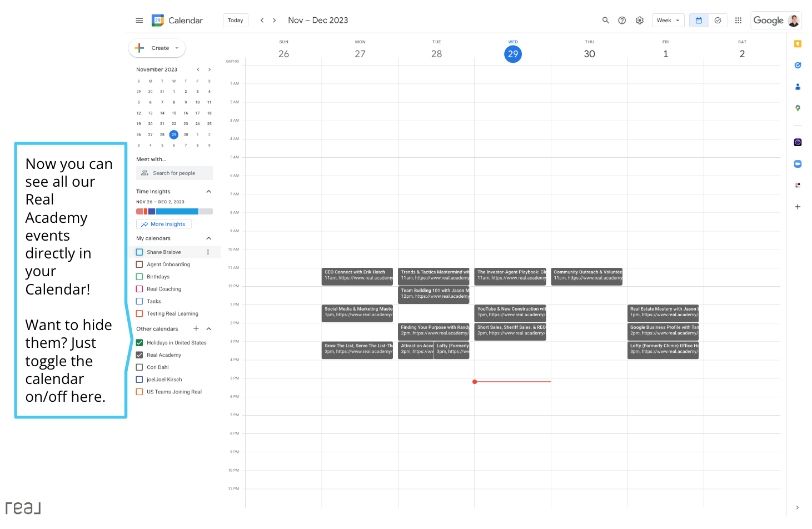The width and height of the screenshot is (812, 529).
Task: Enable the Birthdays calendar
Action: tap(138, 276)
